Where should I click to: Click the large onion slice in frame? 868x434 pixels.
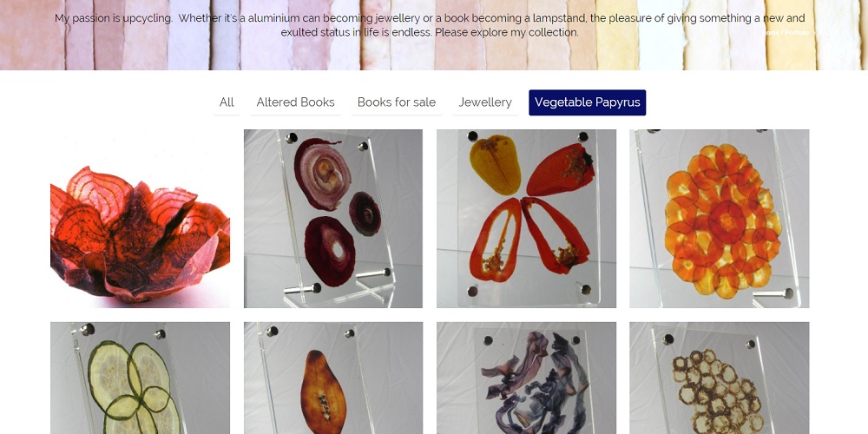click(x=322, y=174)
